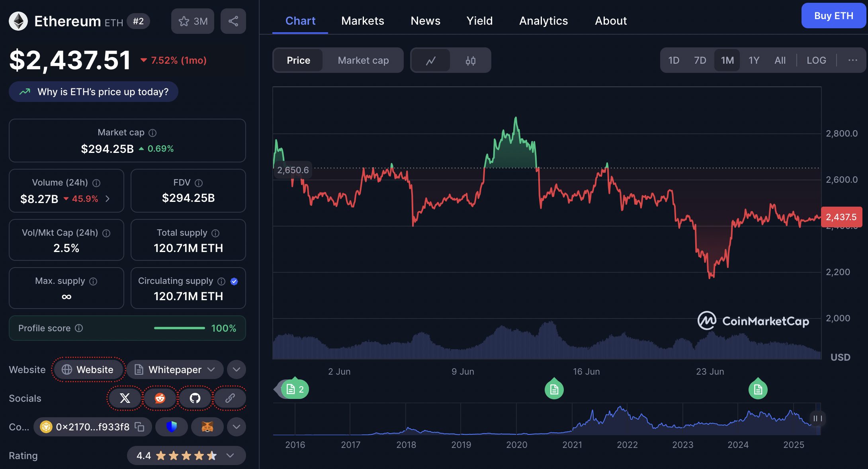868x469 pixels.
Task: Copy contract address 0x2170...f933f8
Action: (x=139, y=427)
